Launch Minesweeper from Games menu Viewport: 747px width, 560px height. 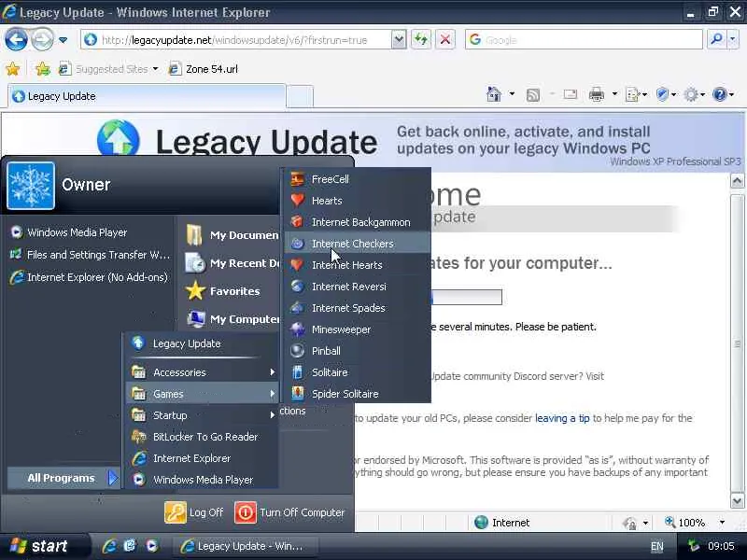click(x=358, y=329)
